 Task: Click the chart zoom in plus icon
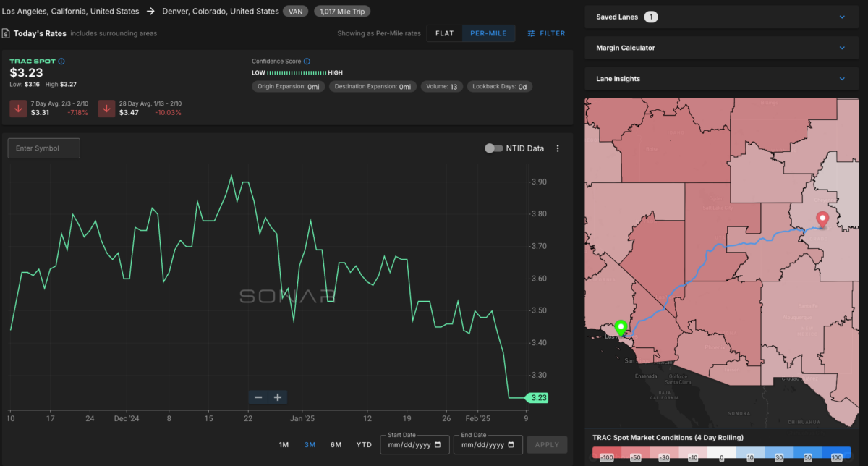click(x=277, y=397)
